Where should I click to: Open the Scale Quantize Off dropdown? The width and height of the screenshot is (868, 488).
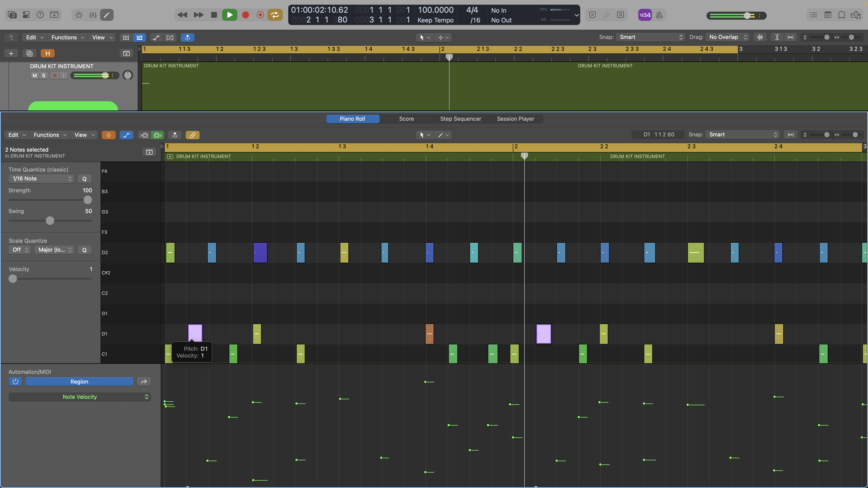20,250
